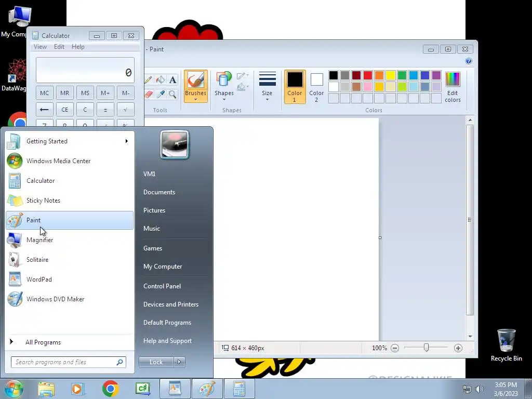This screenshot has height=399, width=532.
Task: Select Color 1 foreground box
Action: point(295,87)
